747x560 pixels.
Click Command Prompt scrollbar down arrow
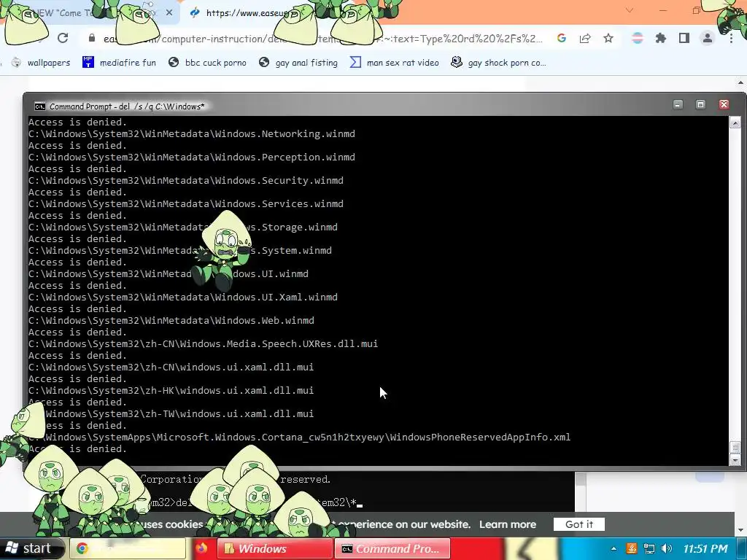(735, 460)
